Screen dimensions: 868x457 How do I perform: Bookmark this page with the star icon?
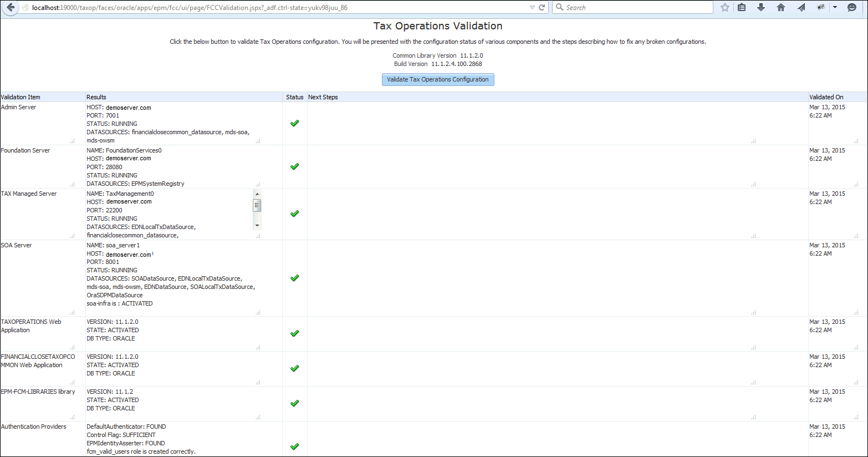[x=725, y=8]
